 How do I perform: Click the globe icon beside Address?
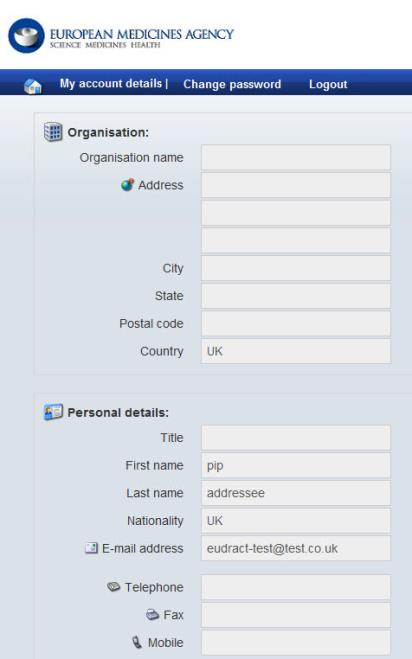(127, 185)
